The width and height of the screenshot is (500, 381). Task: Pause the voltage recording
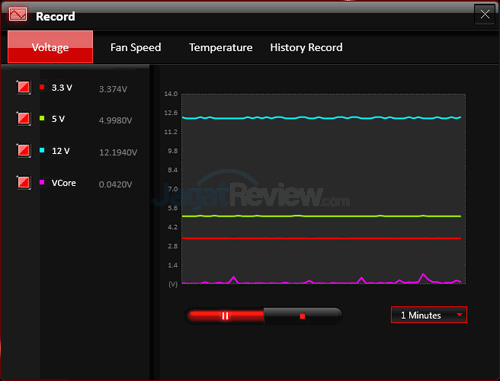click(x=225, y=316)
